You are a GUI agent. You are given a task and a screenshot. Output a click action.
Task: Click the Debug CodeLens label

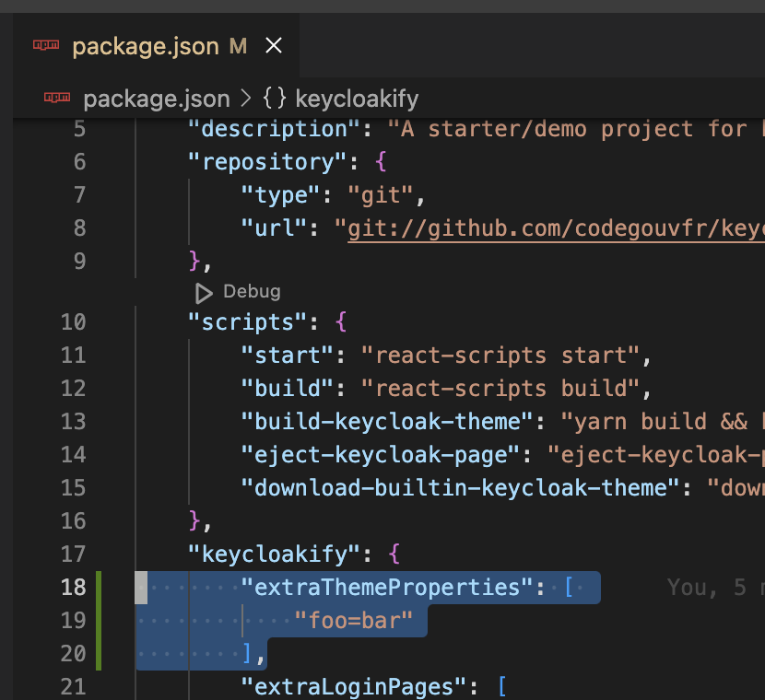tap(251, 291)
